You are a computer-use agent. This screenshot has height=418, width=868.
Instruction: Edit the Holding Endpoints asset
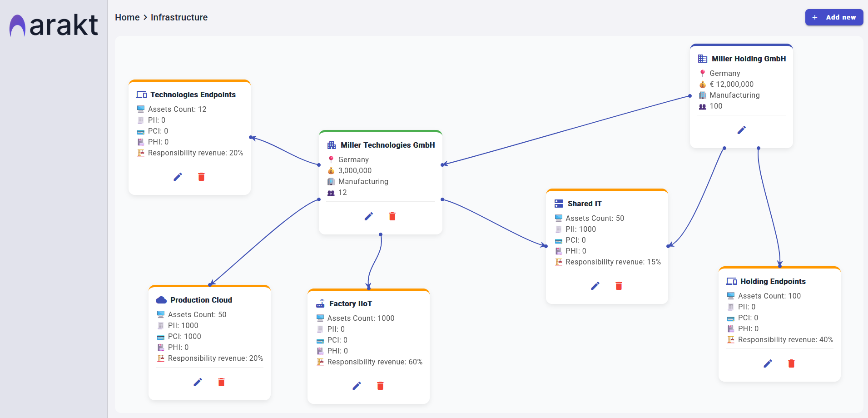[768, 363]
